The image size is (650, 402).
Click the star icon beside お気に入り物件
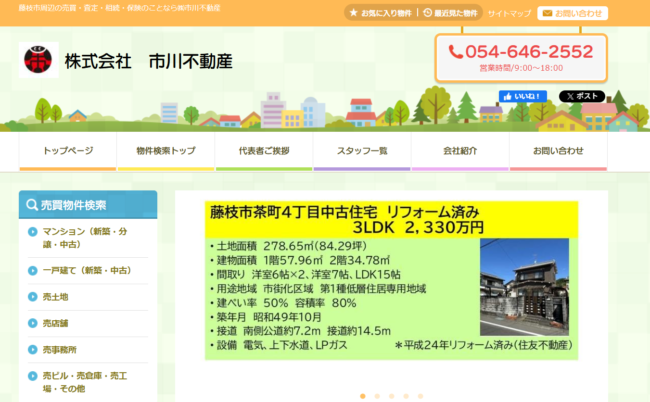pos(353,13)
